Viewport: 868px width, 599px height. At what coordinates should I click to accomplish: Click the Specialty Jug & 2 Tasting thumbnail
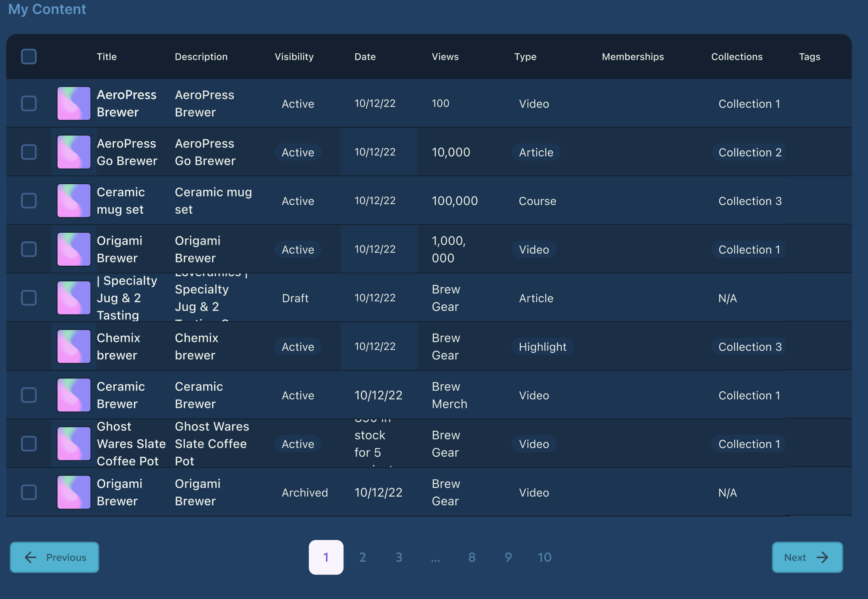pyautogui.click(x=74, y=298)
